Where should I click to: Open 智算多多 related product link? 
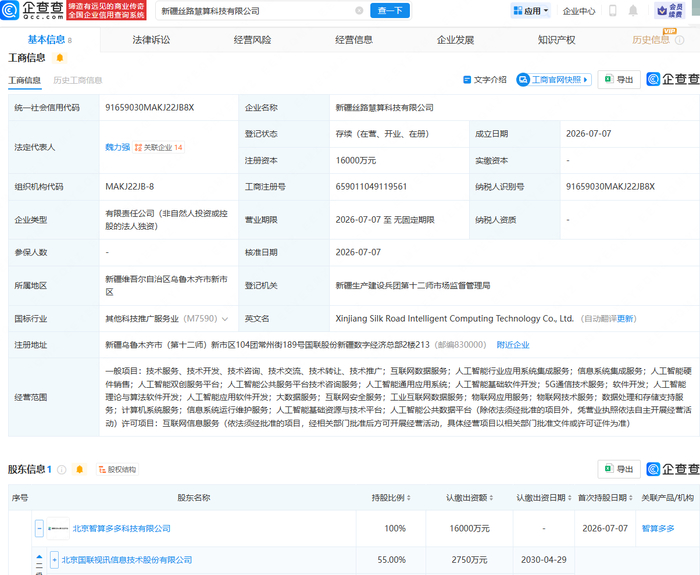point(658,529)
